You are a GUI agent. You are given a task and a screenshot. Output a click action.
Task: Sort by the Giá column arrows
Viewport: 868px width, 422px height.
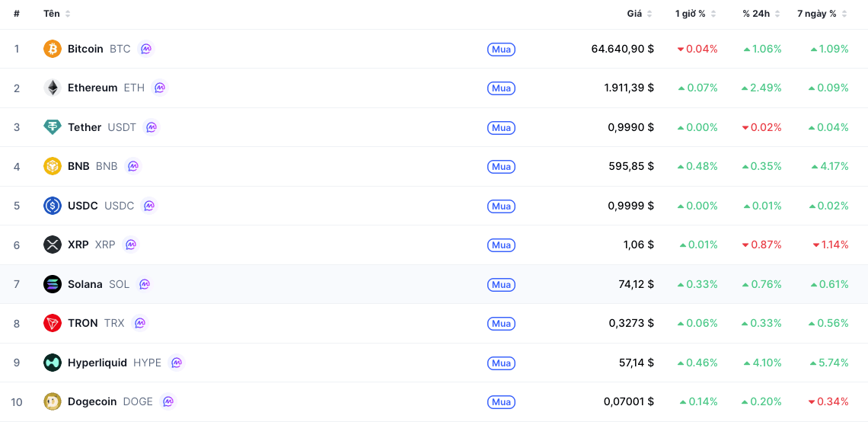649,14
